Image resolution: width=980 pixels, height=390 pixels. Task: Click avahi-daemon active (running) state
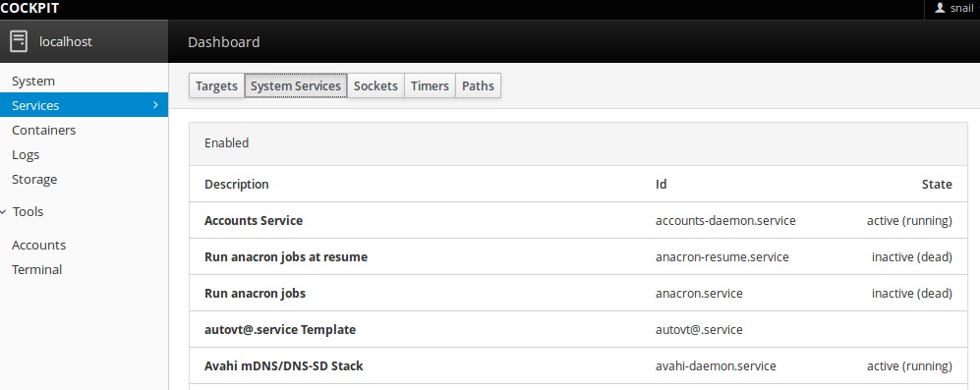tap(909, 365)
